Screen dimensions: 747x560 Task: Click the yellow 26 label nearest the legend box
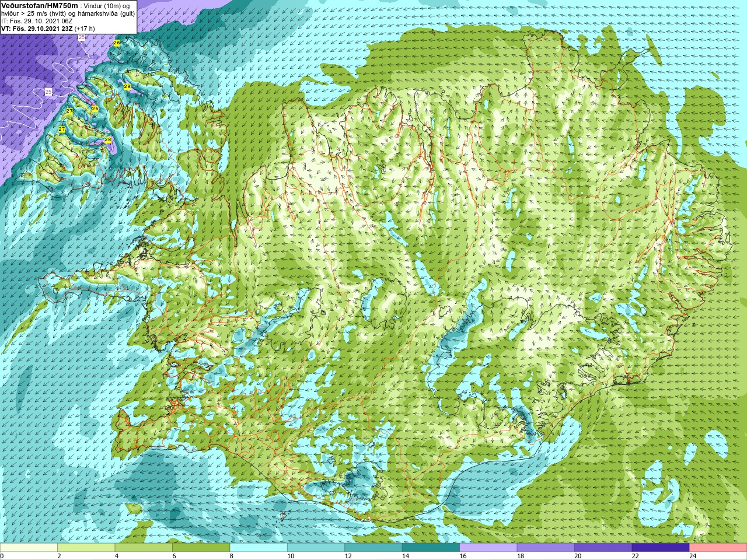click(x=117, y=43)
